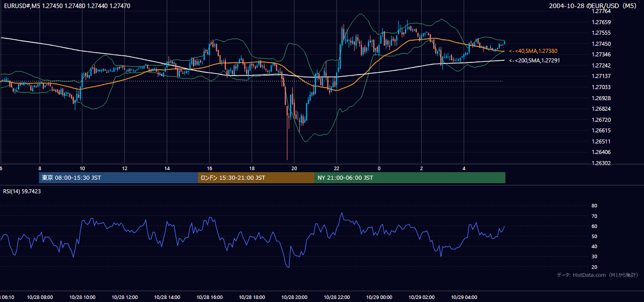Screen dimensions: 644x302
Task: Click price axis value 1.27346
Action: click(601, 55)
